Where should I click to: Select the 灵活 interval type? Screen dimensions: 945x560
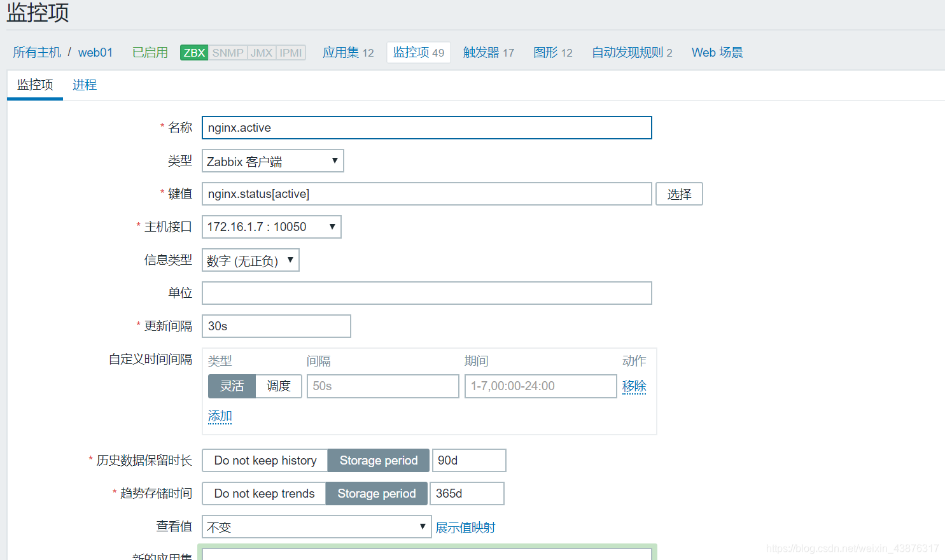tap(232, 386)
